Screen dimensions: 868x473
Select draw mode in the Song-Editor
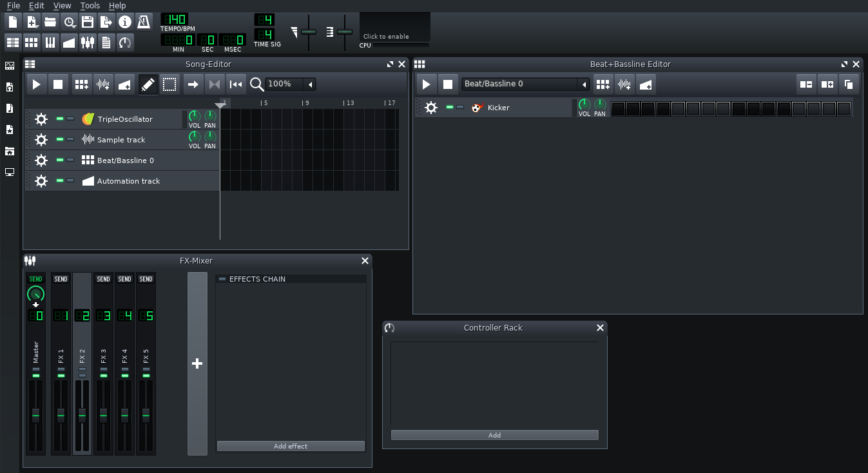148,84
